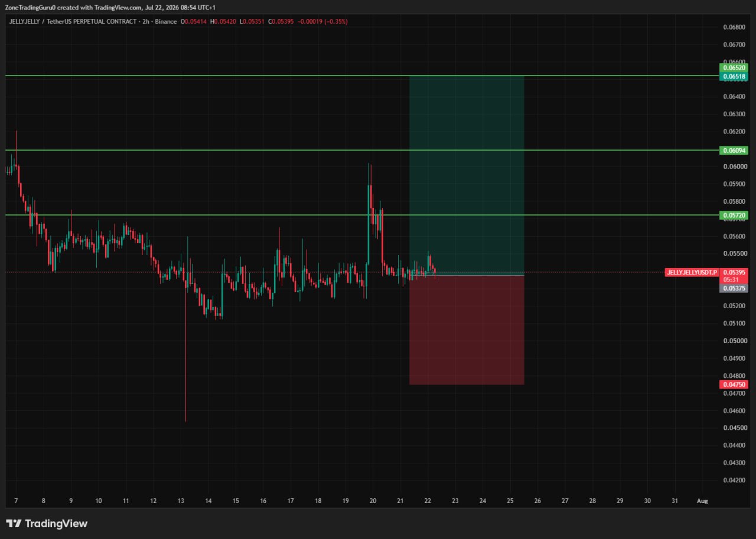Click the 0.06700 price axis tick

click(733, 44)
